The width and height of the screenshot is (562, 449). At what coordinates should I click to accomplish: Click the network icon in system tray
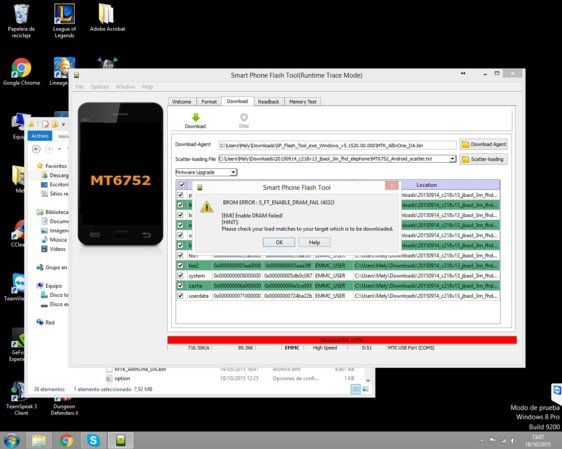point(504,440)
